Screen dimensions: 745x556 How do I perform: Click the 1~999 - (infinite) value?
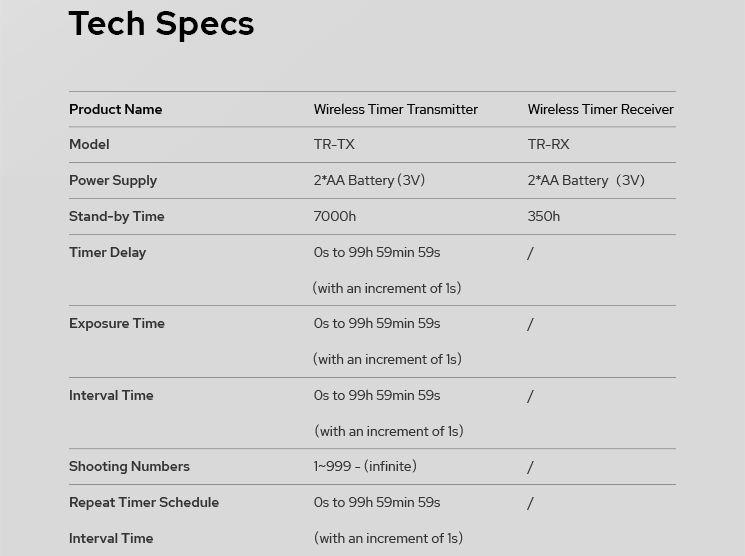pyautogui.click(x=365, y=466)
